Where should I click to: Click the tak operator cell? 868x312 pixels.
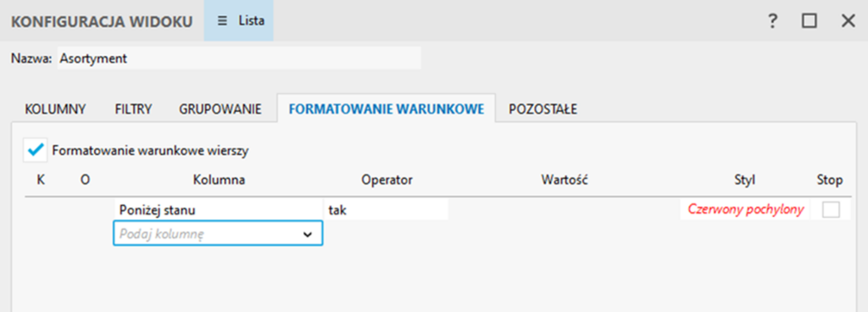tap(386, 210)
